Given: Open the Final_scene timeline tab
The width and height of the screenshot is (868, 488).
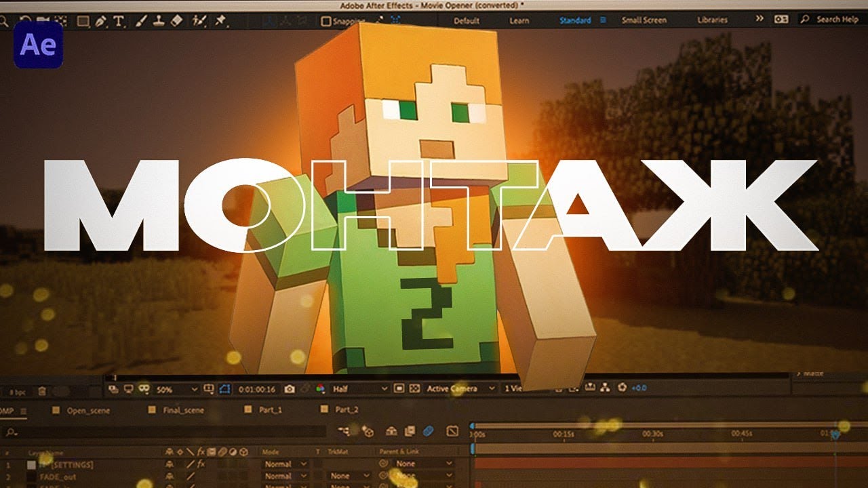Looking at the screenshot, I should (183, 410).
